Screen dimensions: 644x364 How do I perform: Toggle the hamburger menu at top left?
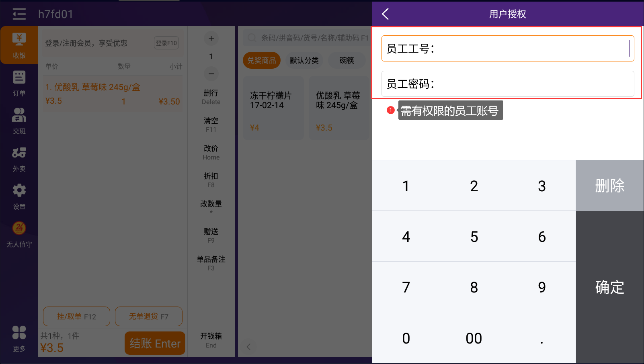pos(19,14)
